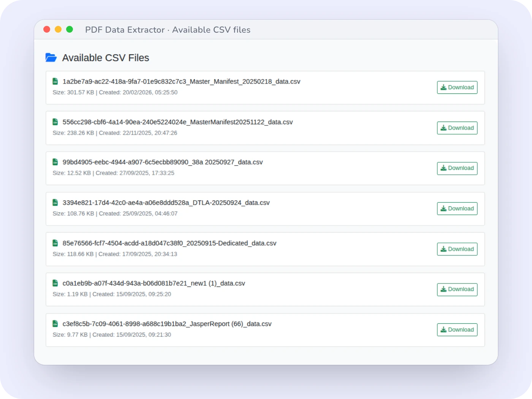The height and width of the screenshot is (399, 532).
Task: Click the text 'Size: 9.77 KB | Created: 15/09/2025, 09:21:30'
Action: click(x=112, y=335)
